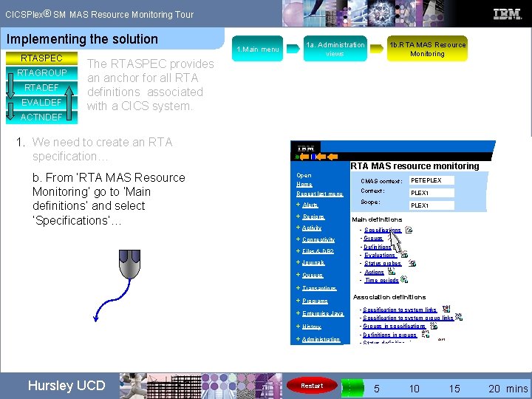Click the Context field showing PLEX1
The image size is (532, 399).
[x=432, y=193]
